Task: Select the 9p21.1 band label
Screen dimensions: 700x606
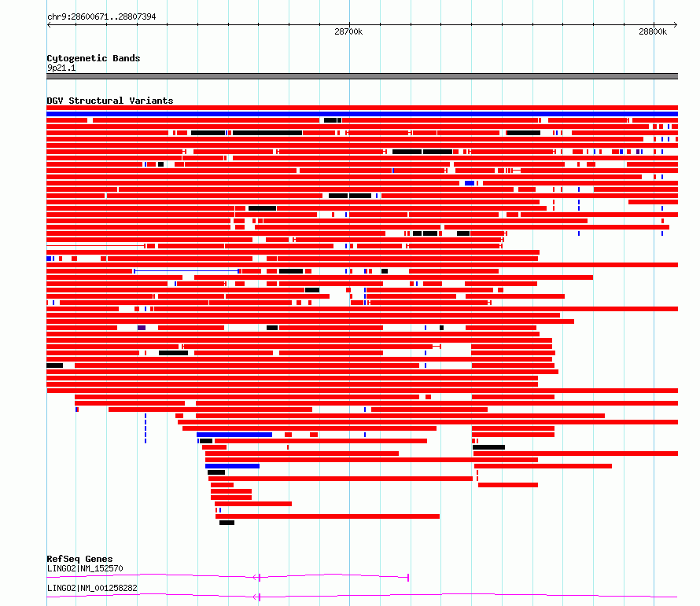Action: pyautogui.click(x=61, y=68)
